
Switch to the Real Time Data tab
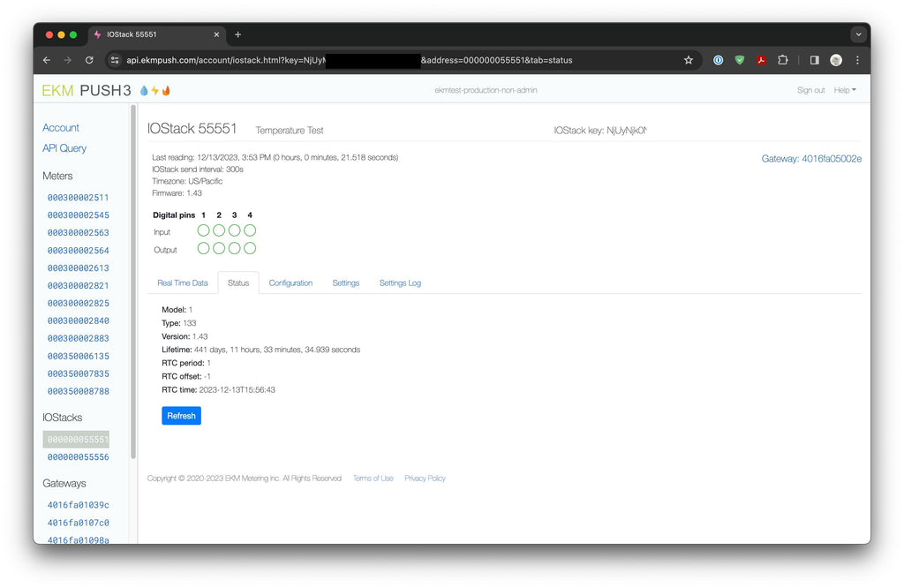(x=183, y=283)
